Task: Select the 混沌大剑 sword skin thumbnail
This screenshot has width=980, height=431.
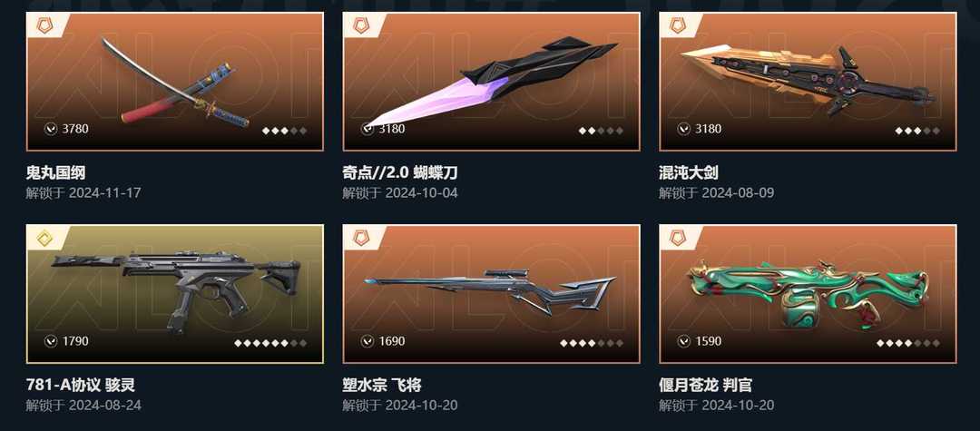Action: coord(808,82)
